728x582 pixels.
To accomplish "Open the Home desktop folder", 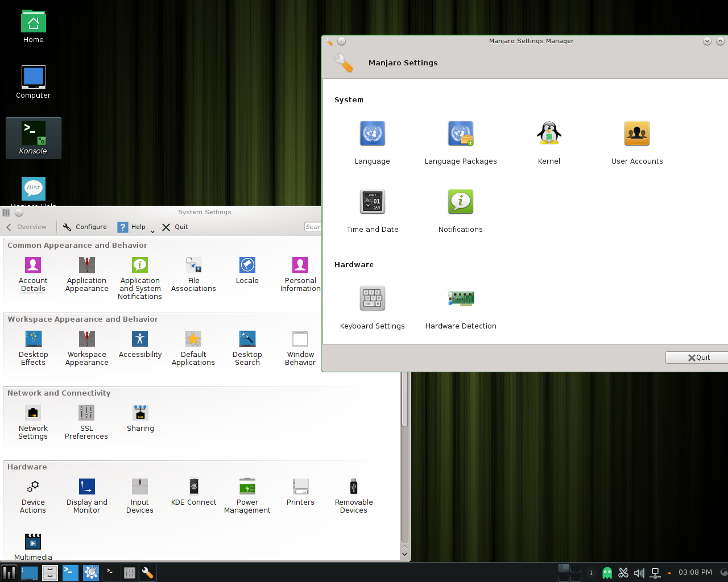I will click(34, 27).
